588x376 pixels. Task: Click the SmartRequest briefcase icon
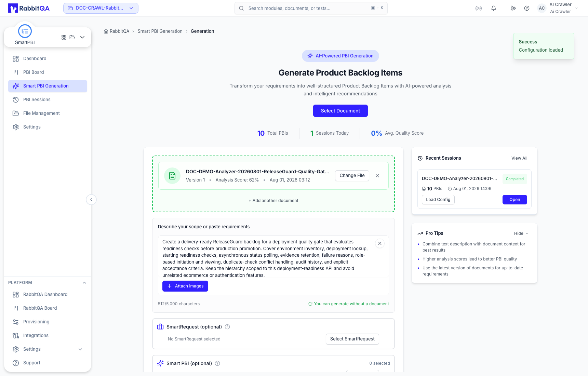[160, 327]
